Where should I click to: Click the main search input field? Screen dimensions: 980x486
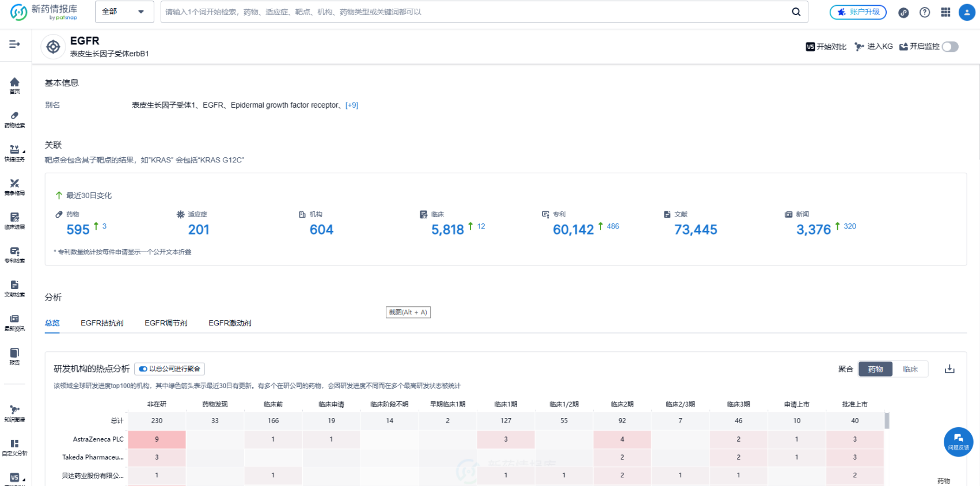pyautogui.click(x=472, y=12)
